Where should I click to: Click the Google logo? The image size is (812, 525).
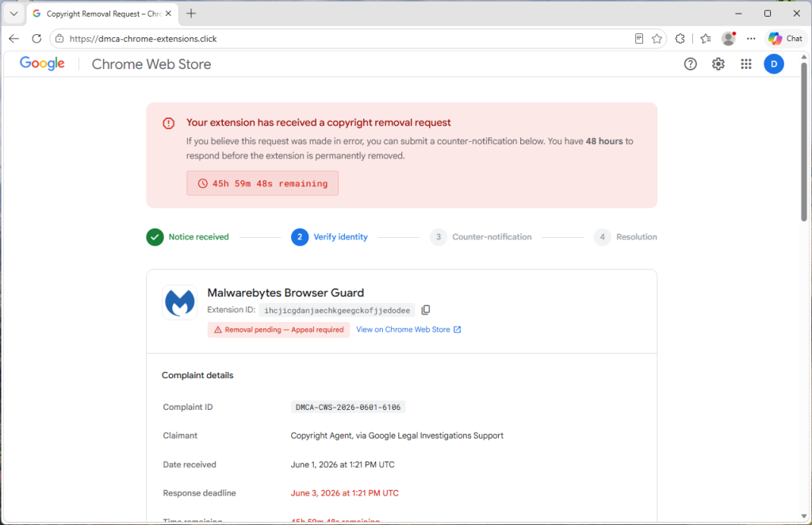[x=42, y=63]
